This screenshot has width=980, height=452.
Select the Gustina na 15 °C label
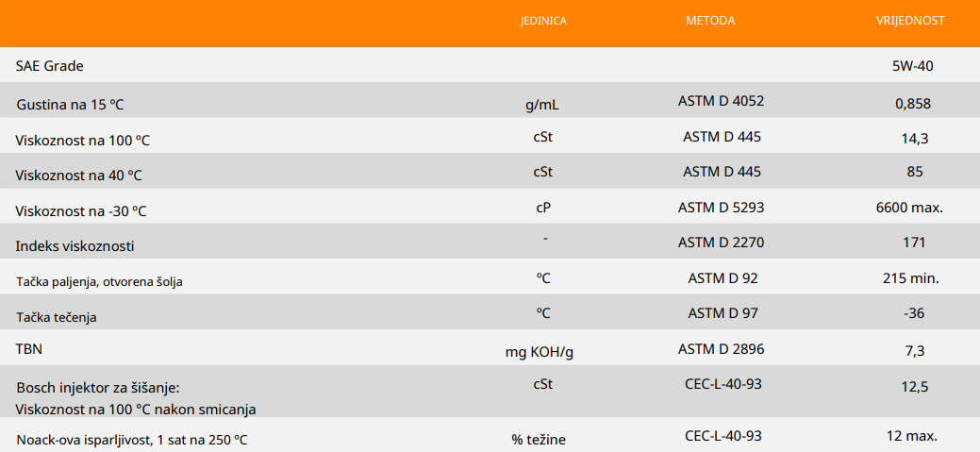click(x=70, y=104)
